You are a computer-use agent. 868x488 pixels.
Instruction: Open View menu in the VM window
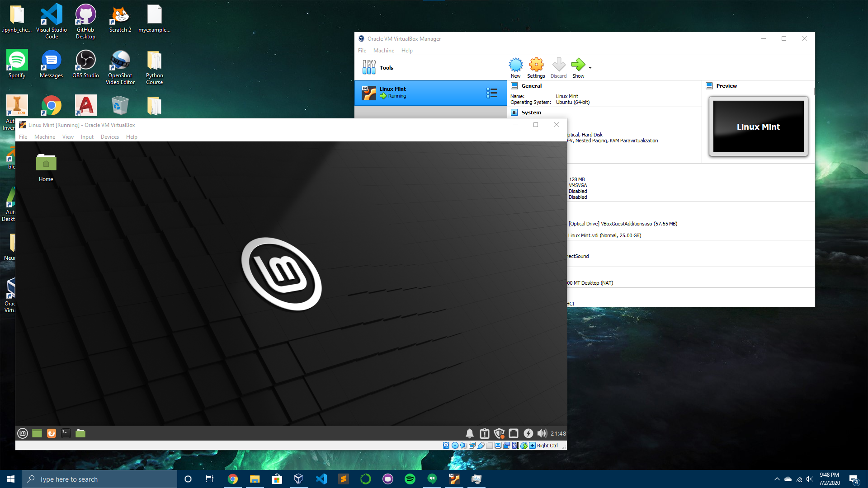pos(68,137)
